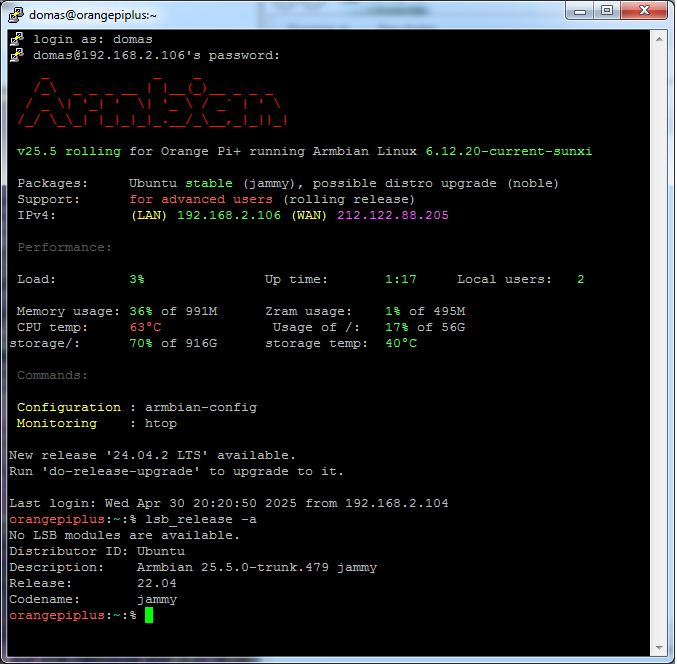Click the scrollbar down arrow
Screen dimensions: 677x664
(x=659, y=647)
